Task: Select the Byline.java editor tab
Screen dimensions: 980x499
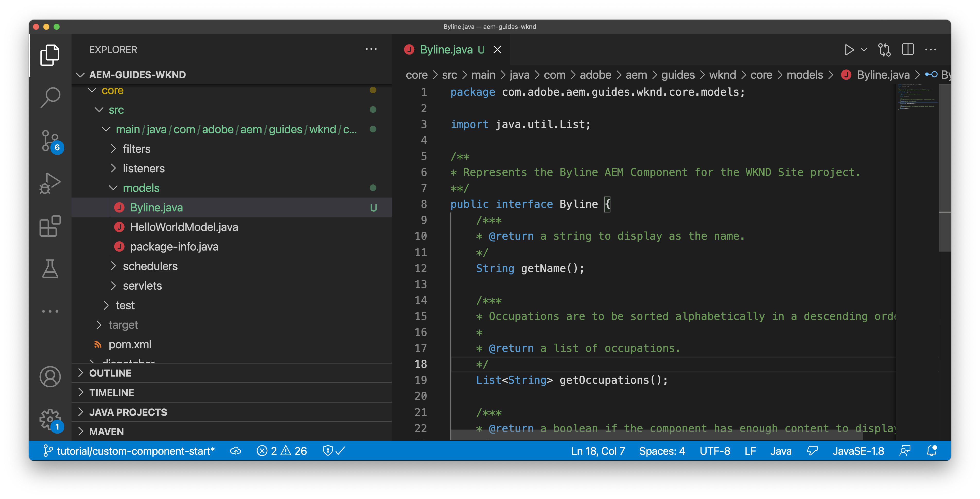Action: pyautogui.click(x=446, y=50)
